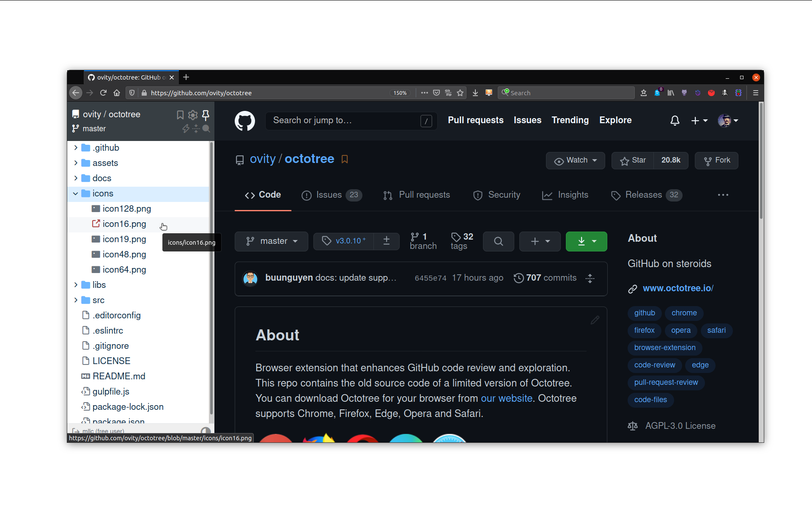Click the browser-extension topic tag

coord(665,348)
